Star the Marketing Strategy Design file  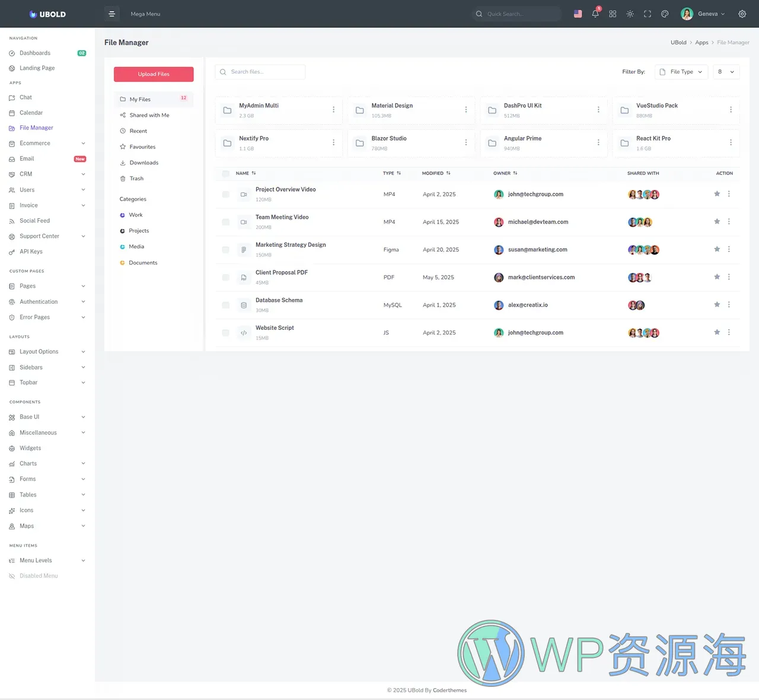(x=717, y=249)
